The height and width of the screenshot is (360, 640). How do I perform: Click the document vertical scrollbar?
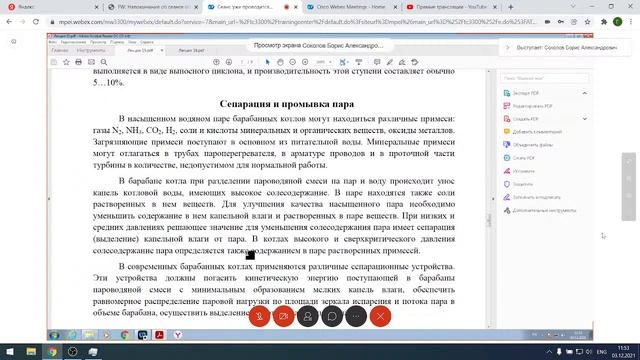tap(489, 198)
